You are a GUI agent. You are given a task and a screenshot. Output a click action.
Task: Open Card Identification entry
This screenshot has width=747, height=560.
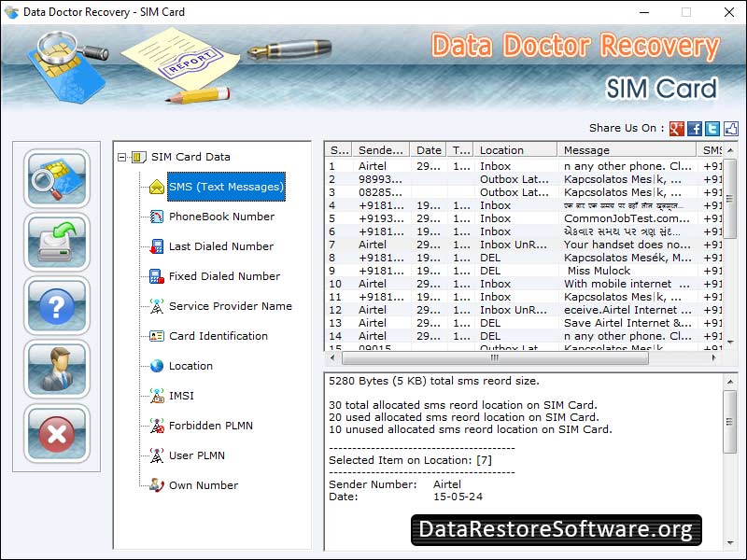tap(218, 336)
